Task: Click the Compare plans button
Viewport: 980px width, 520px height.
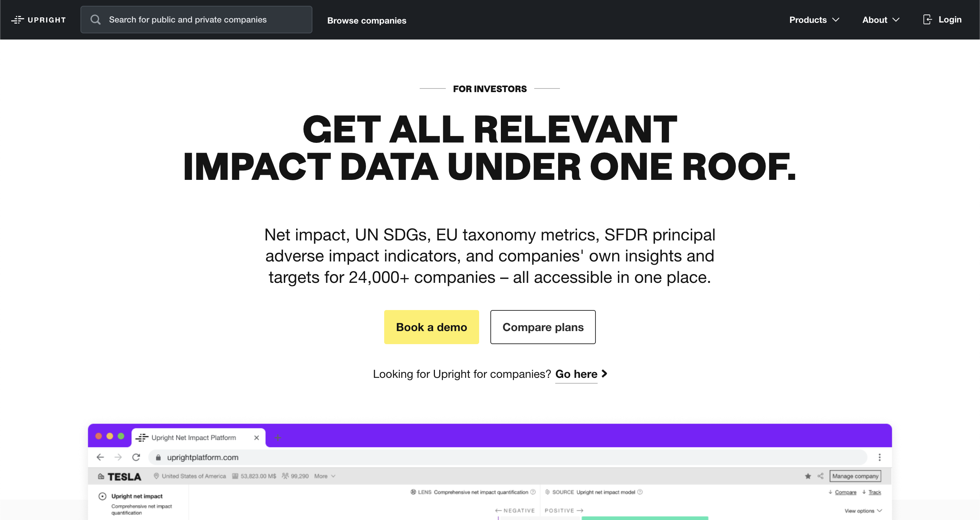Action: [543, 327]
